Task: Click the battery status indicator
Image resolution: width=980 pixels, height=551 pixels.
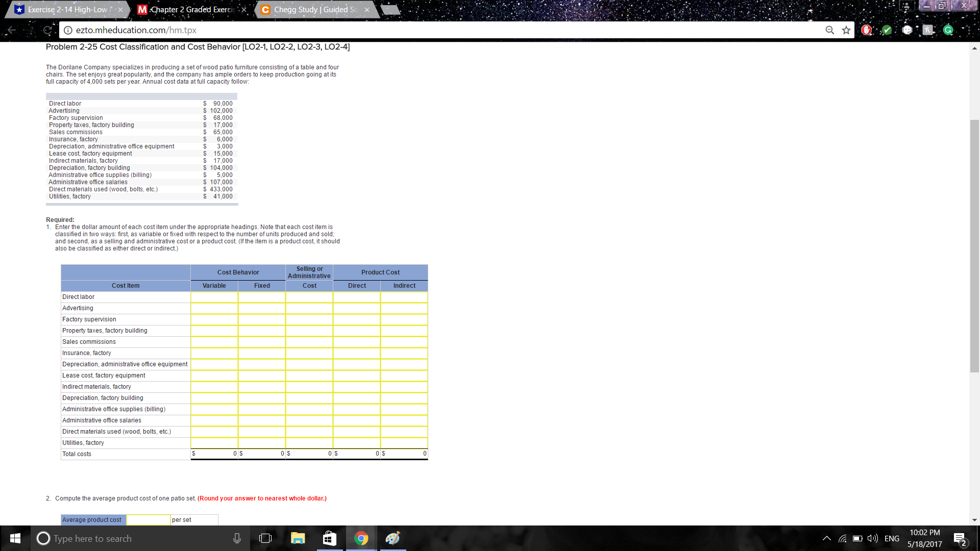Action: point(857,538)
